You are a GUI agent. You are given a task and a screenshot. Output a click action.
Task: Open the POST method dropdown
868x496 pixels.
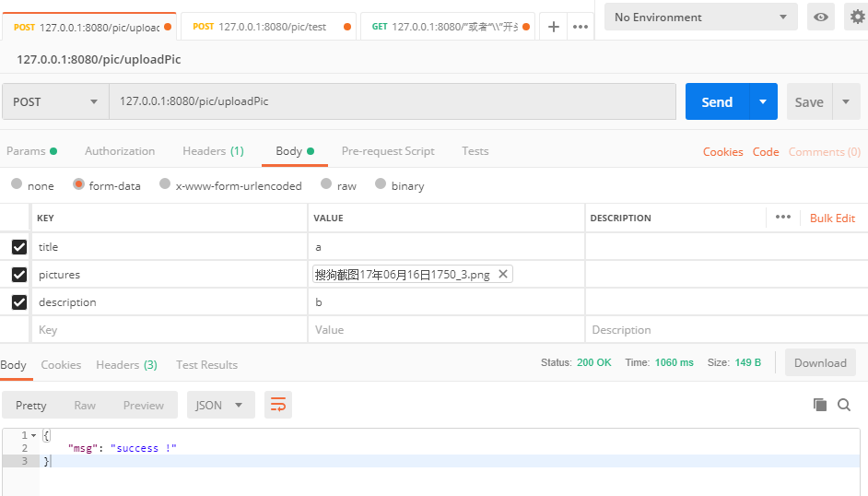(x=55, y=101)
